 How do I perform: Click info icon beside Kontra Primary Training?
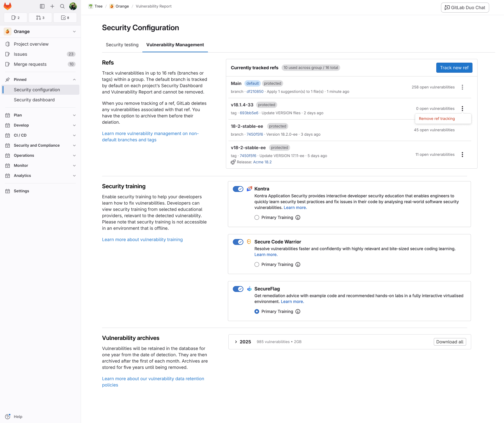(x=298, y=217)
